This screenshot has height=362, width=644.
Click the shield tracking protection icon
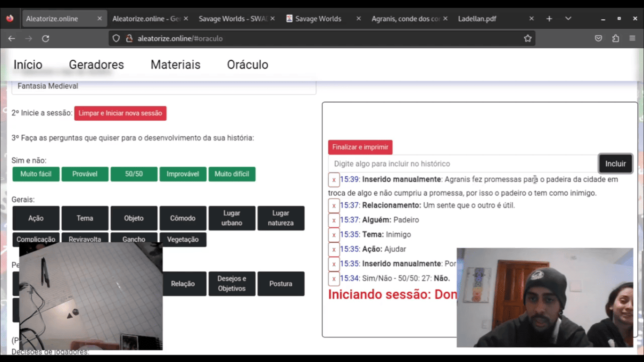(116, 39)
